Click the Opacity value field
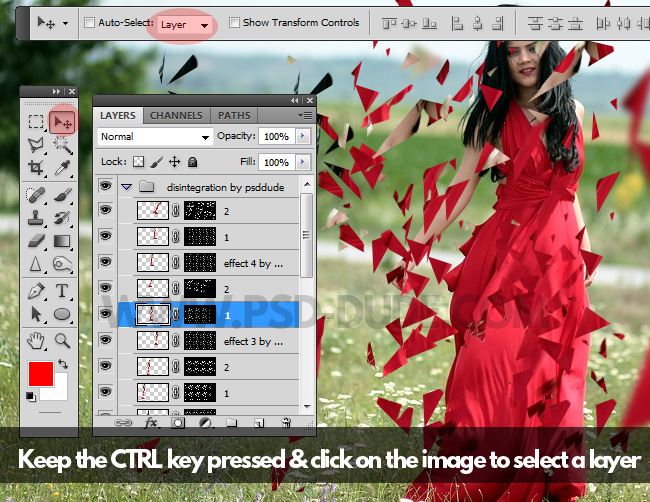 pyautogui.click(x=276, y=136)
